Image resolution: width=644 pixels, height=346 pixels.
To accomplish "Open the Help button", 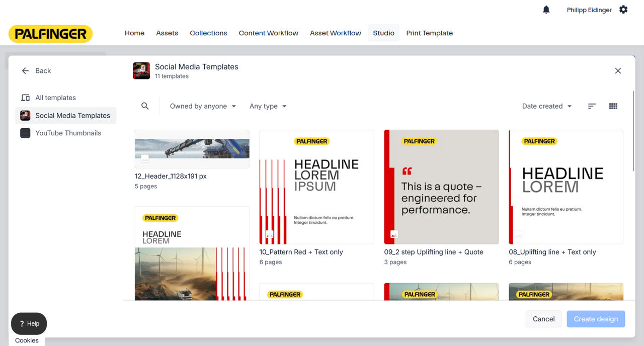I will tap(29, 324).
